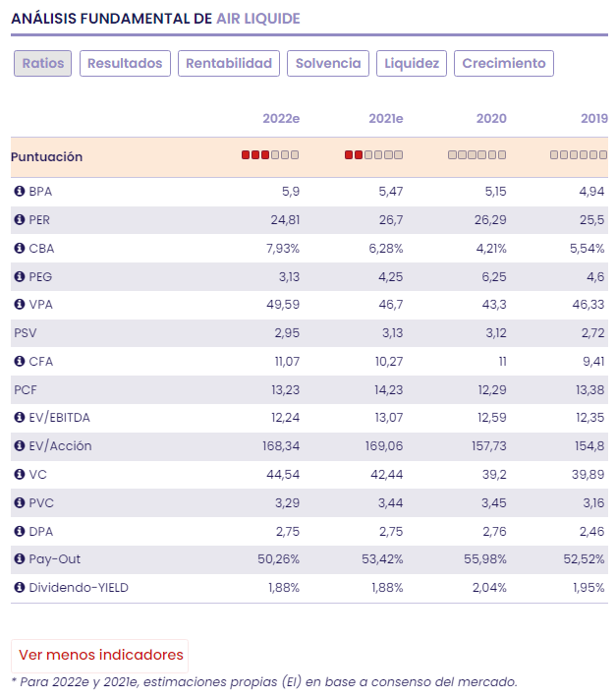The width and height of the screenshot is (616, 698).
Task: Collapse list with Ver menos indicadores
Action: point(100,655)
